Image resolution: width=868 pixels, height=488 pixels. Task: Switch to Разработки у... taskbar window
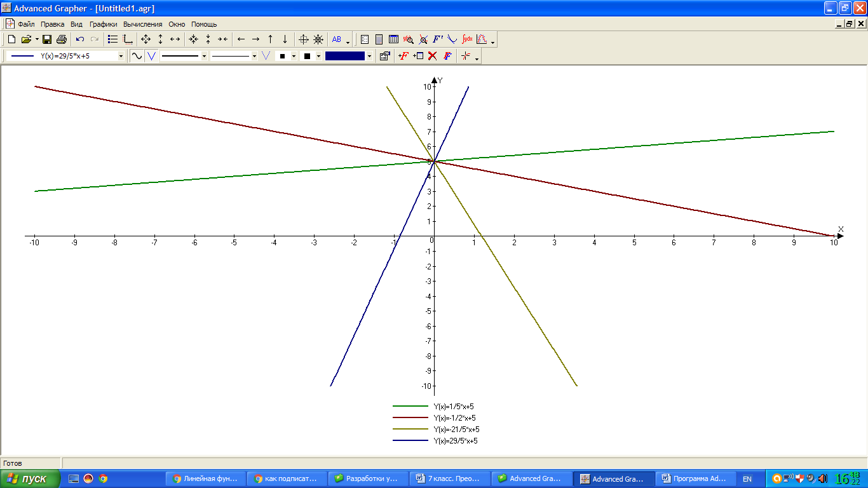pos(369,479)
